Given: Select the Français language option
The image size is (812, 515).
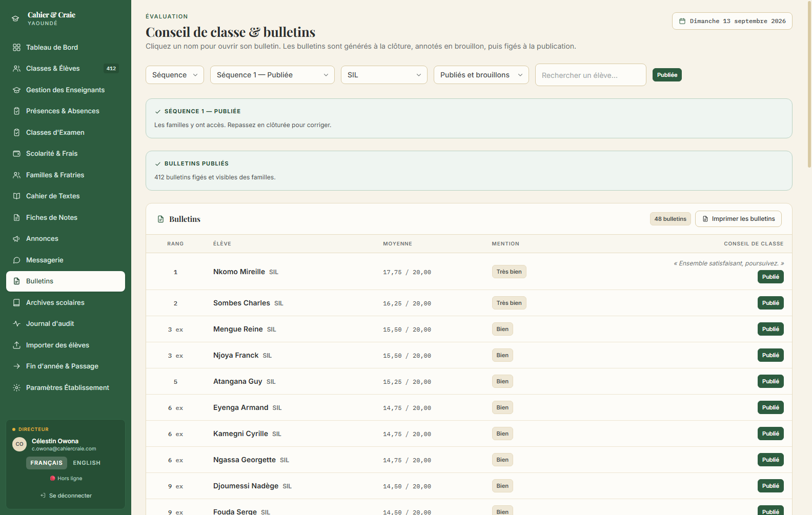Looking at the screenshot, I should point(46,463).
